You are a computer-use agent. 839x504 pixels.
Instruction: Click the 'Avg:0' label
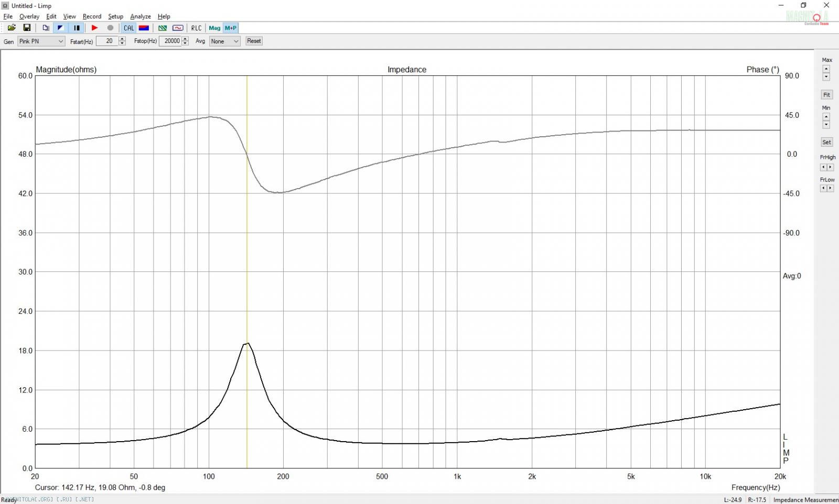[x=792, y=276]
